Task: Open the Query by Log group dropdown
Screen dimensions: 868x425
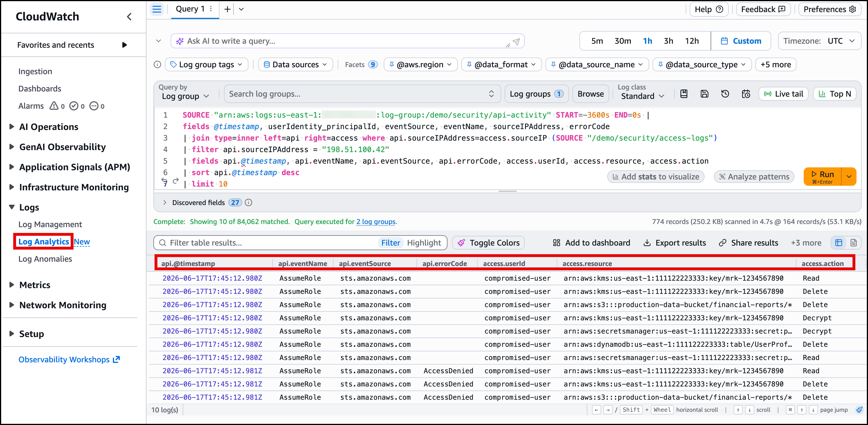Action: pos(186,96)
